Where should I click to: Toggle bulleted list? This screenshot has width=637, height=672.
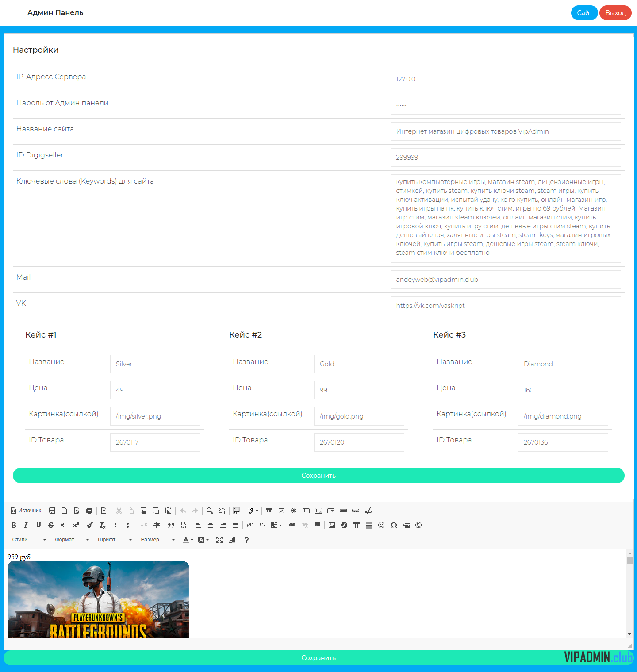tap(130, 525)
